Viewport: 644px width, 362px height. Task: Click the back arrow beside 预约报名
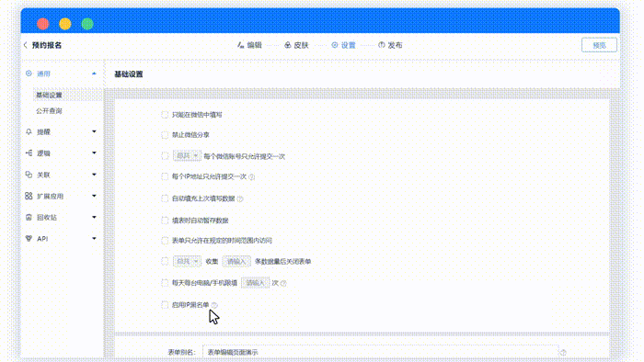point(26,45)
